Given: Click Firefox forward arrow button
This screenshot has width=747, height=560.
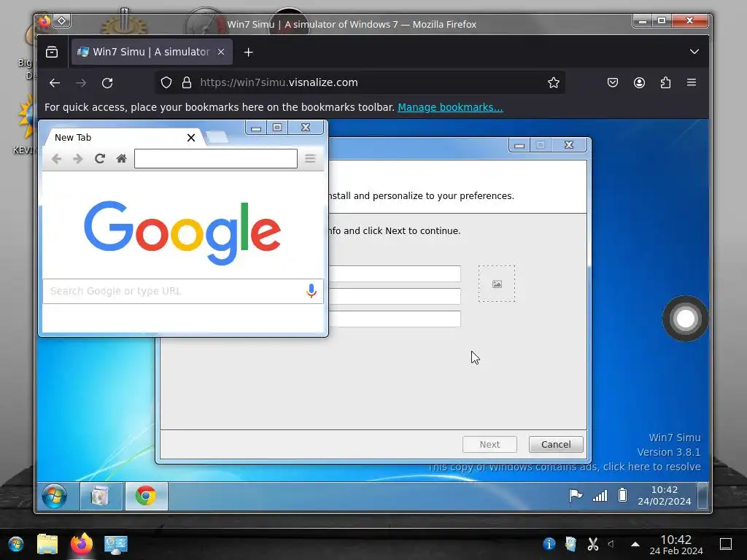Looking at the screenshot, I should point(81,83).
